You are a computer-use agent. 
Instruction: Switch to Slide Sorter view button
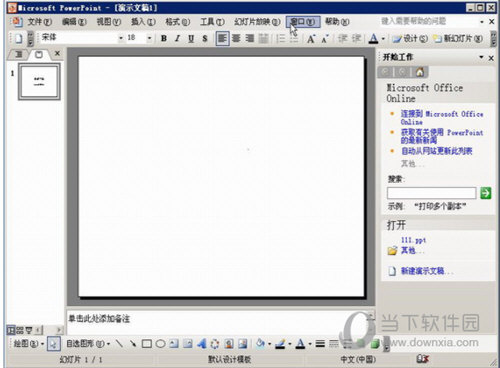tap(20, 330)
